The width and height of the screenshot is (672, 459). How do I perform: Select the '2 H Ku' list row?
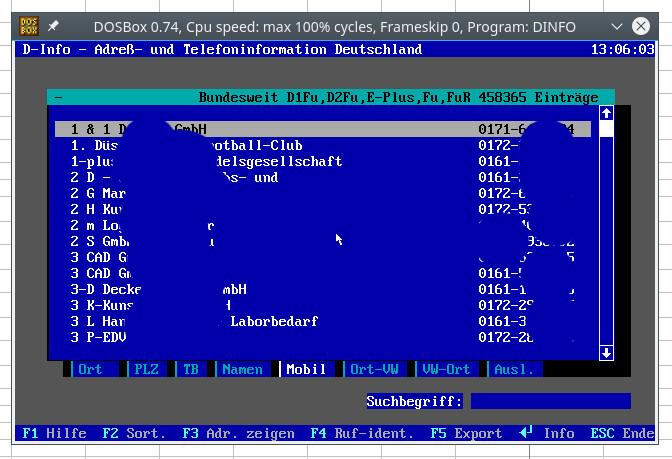(x=323, y=209)
